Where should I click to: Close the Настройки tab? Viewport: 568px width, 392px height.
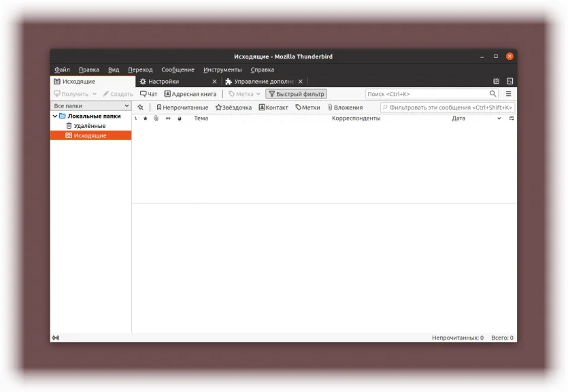coord(214,82)
